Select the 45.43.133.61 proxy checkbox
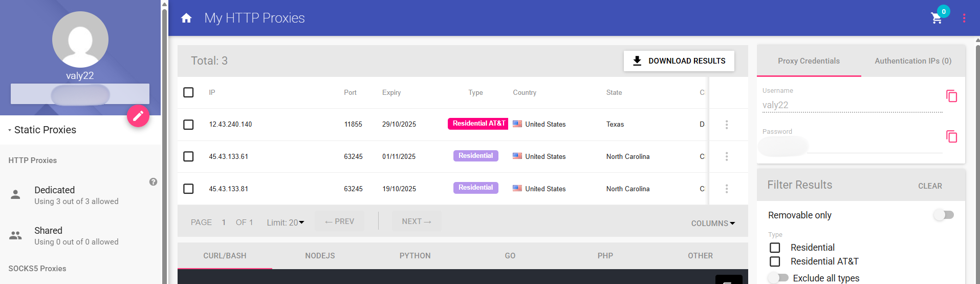Viewport: 980px width, 284px height. pos(188,156)
